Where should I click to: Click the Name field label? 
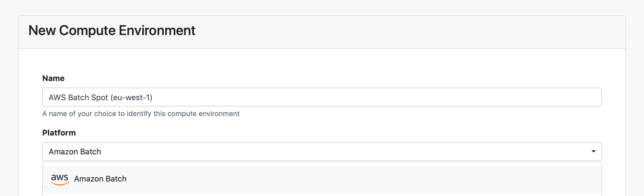[x=53, y=78]
